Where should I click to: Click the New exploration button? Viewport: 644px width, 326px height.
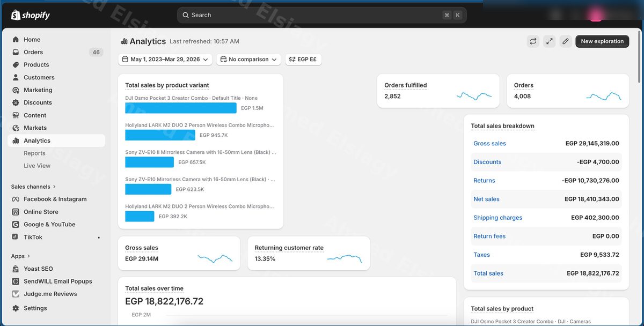tap(602, 41)
